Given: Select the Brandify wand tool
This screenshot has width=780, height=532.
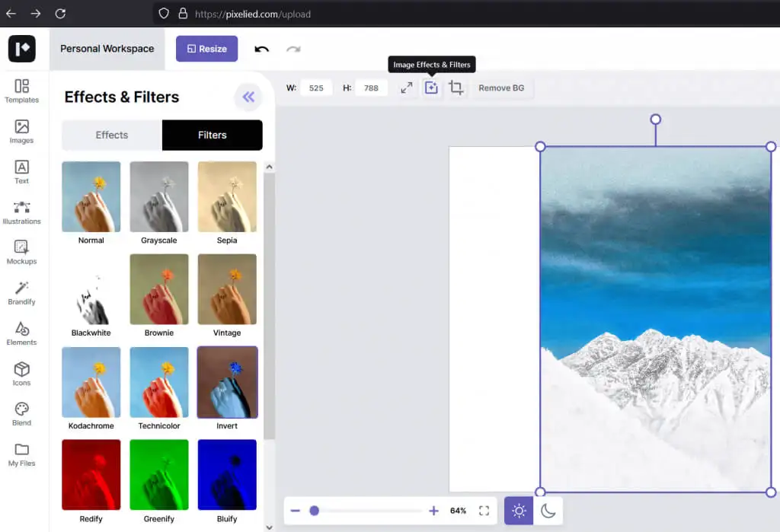Looking at the screenshot, I should point(21,292).
